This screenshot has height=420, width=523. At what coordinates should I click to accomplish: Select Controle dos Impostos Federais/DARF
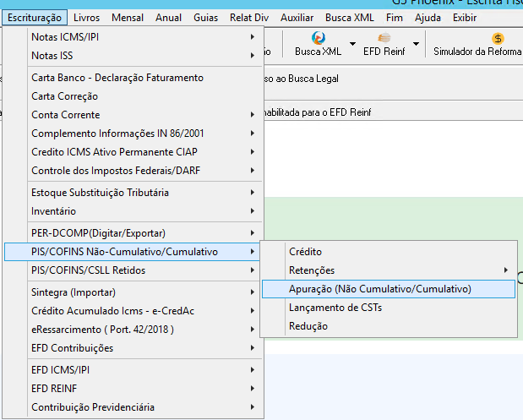tap(133, 171)
